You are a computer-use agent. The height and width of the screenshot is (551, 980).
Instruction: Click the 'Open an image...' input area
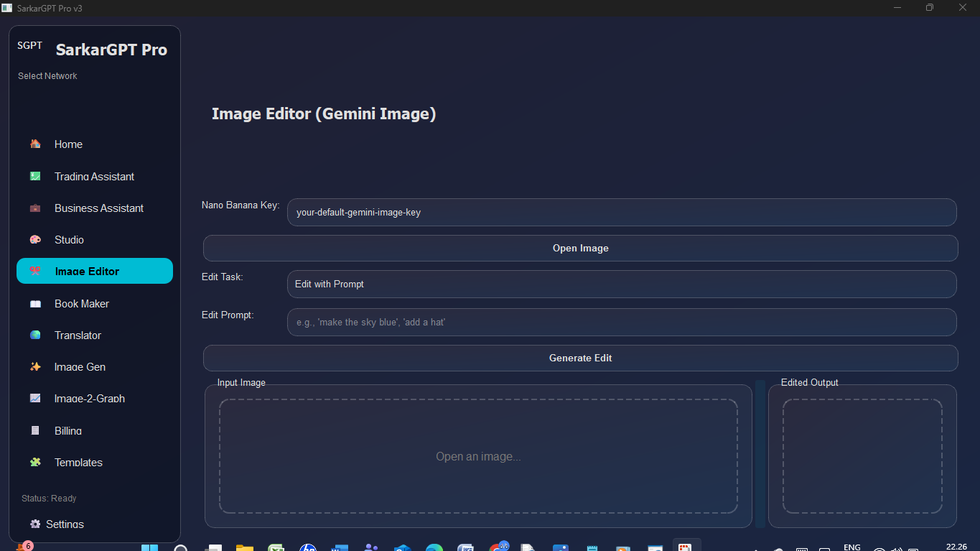[x=478, y=456]
